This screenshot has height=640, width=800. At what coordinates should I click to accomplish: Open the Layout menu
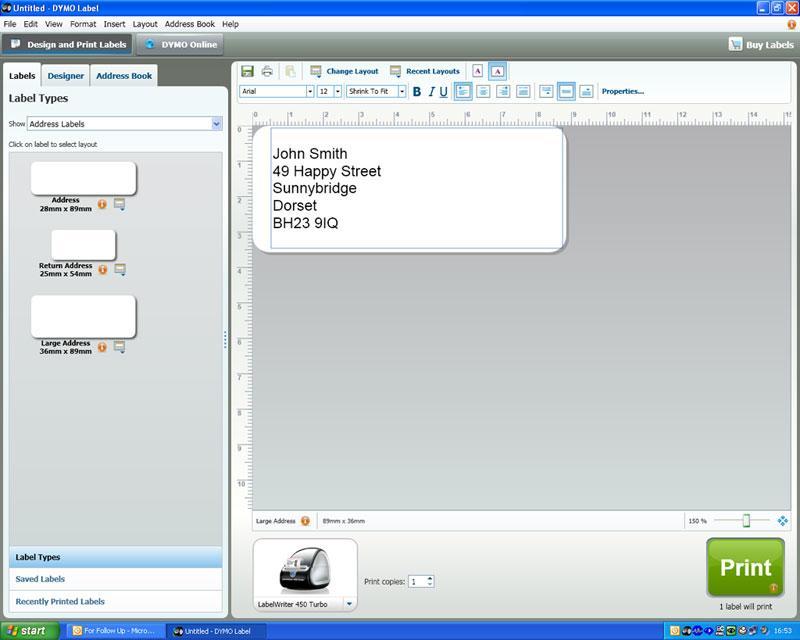point(145,23)
